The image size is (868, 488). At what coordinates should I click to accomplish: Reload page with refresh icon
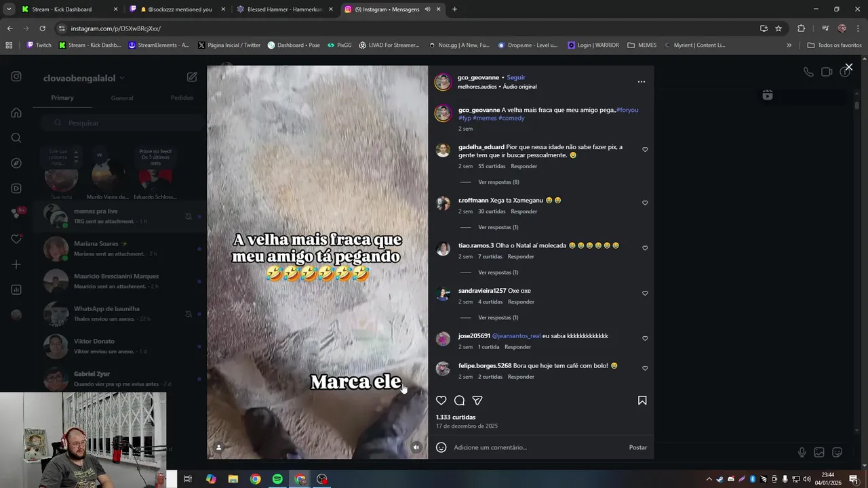[42, 28]
